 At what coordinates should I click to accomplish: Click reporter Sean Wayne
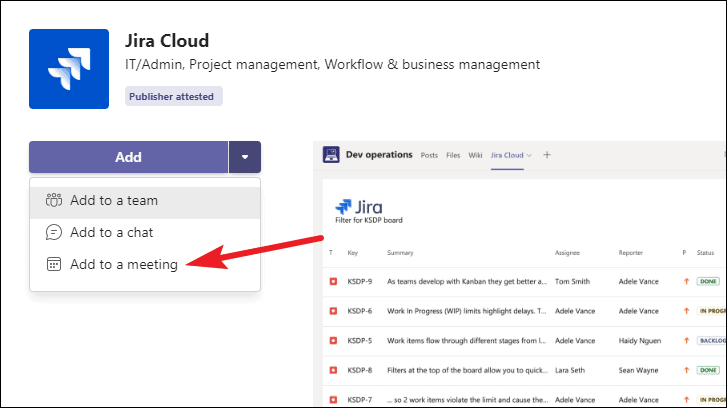[638, 370]
